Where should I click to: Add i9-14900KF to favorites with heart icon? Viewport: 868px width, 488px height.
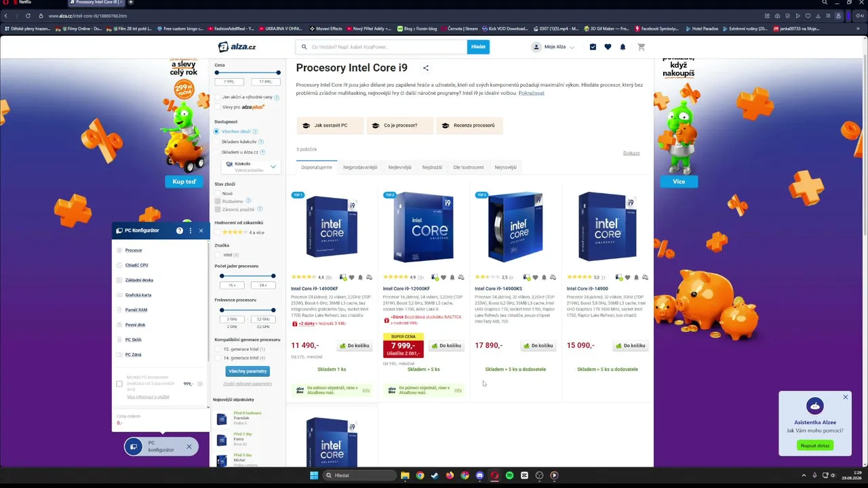coord(351,277)
